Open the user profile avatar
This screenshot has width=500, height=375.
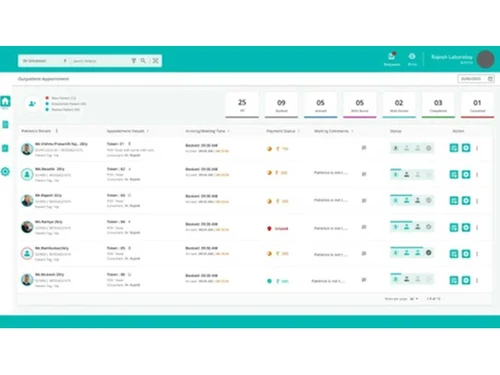485,59
